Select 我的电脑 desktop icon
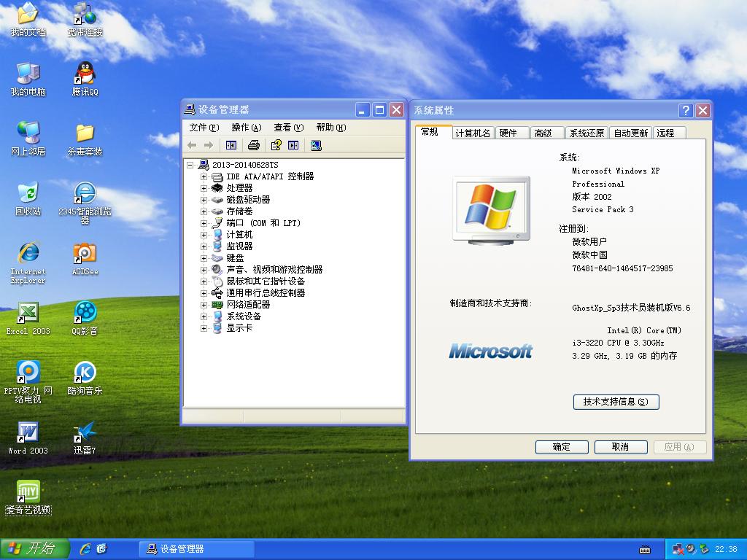 click(x=28, y=79)
